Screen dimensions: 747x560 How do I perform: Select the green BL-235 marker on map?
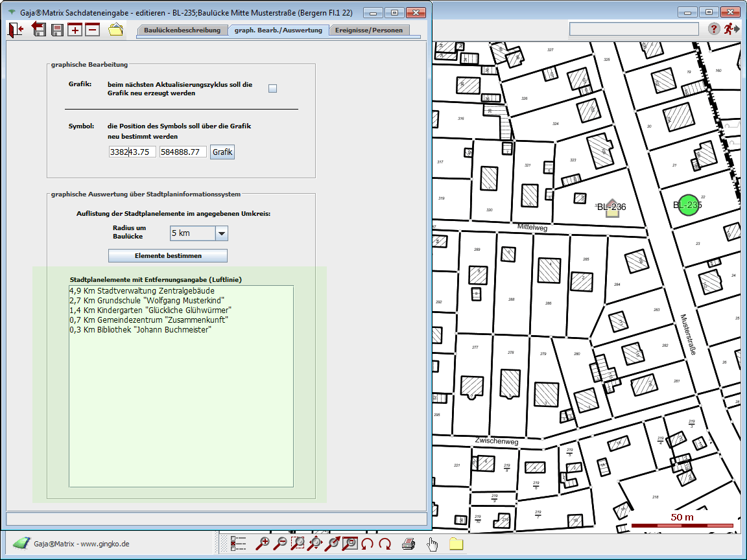click(688, 205)
